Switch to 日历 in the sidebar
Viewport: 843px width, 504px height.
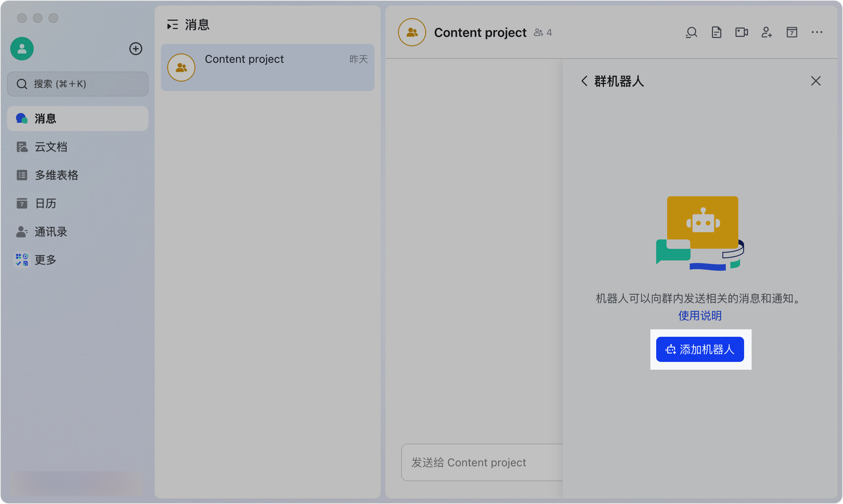[x=46, y=203]
